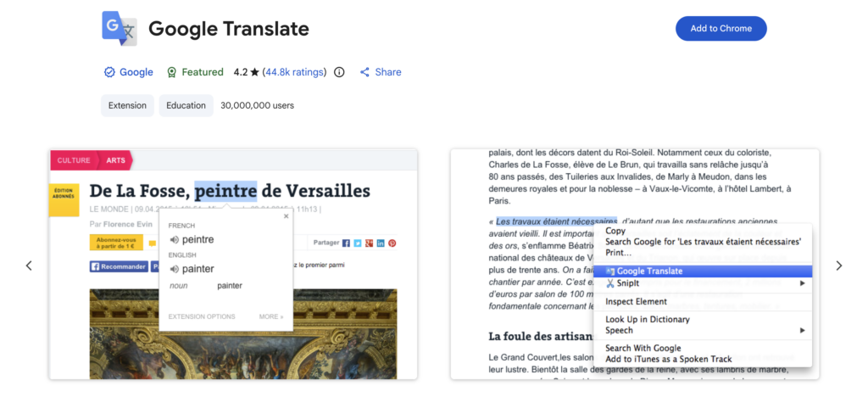Screen dimensions: 868x397
Task: Choose Search Google for 'Les travaux étaient nécessaires'
Action: [703, 242]
